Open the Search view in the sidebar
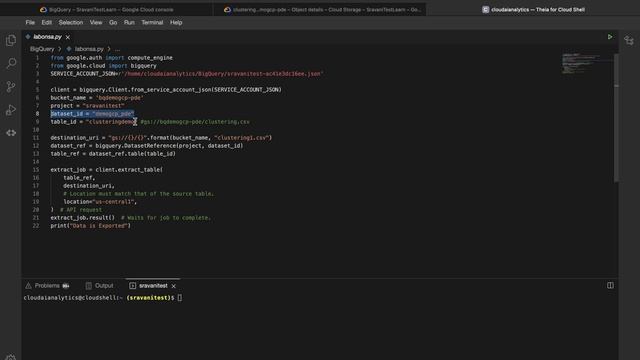The image size is (640, 360). tap(11, 63)
